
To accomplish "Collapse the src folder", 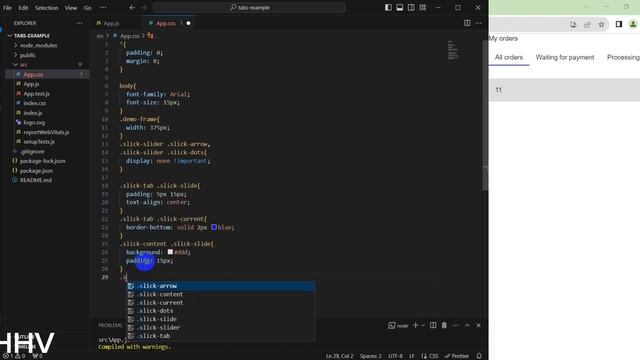I will click(24, 64).
